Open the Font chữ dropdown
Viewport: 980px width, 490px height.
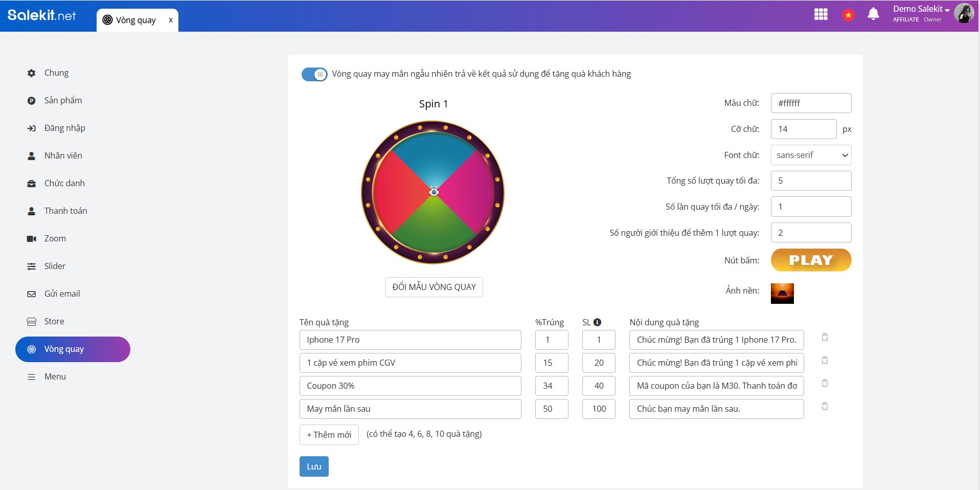click(x=810, y=155)
